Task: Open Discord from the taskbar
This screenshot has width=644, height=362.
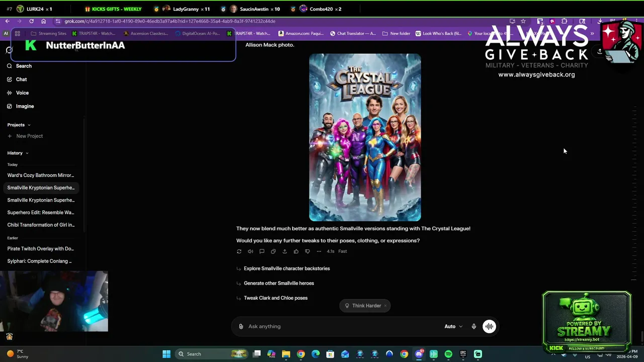Action: pyautogui.click(x=419, y=354)
